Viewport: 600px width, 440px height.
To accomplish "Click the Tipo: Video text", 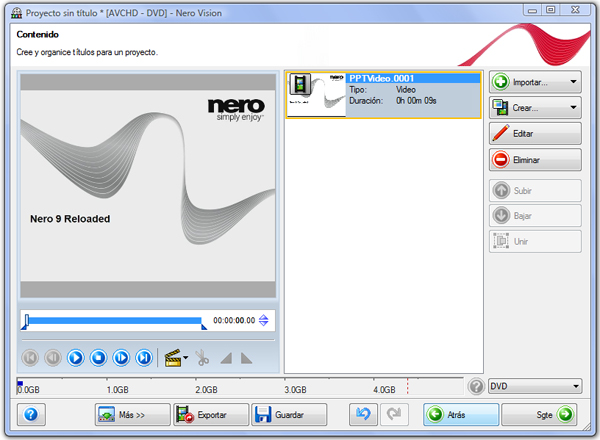I will click(x=382, y=90).
